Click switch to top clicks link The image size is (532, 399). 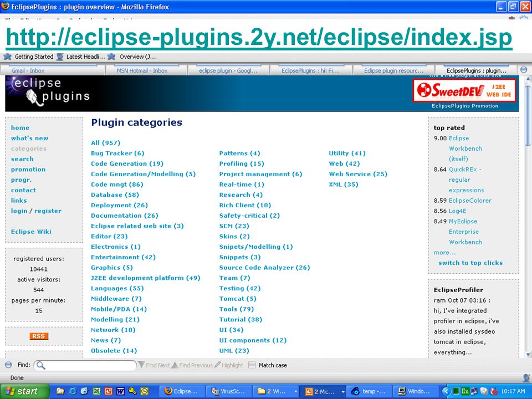[470, 263]
